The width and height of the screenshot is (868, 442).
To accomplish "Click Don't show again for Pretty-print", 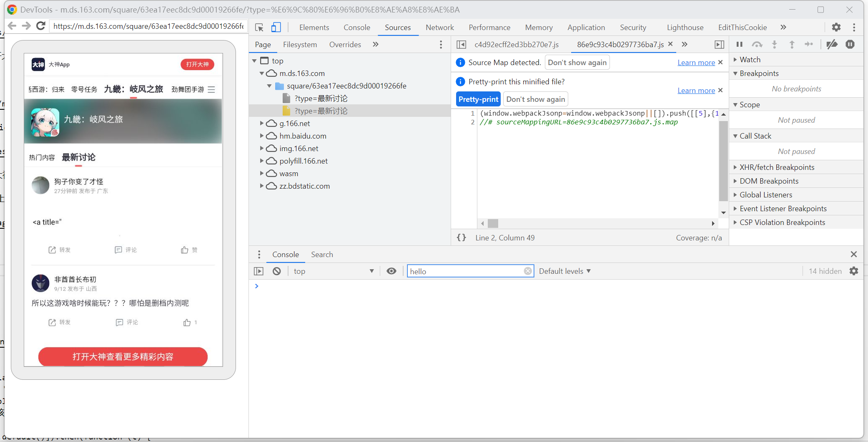I will point(536,99).
